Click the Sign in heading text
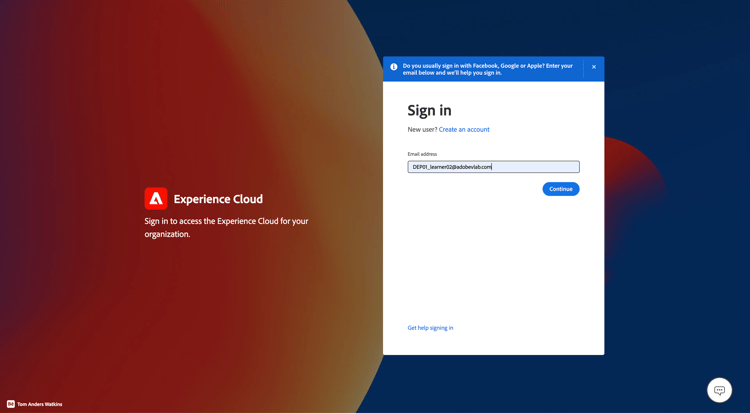Image resolution: width=750 pixels, height=414 pixels. pos(429,110)
